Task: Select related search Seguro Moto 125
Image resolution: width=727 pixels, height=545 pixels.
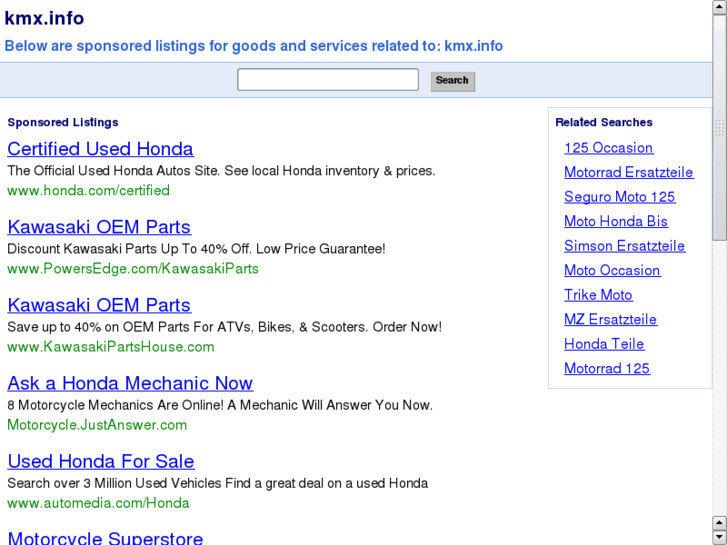Action: coord(619,197)
